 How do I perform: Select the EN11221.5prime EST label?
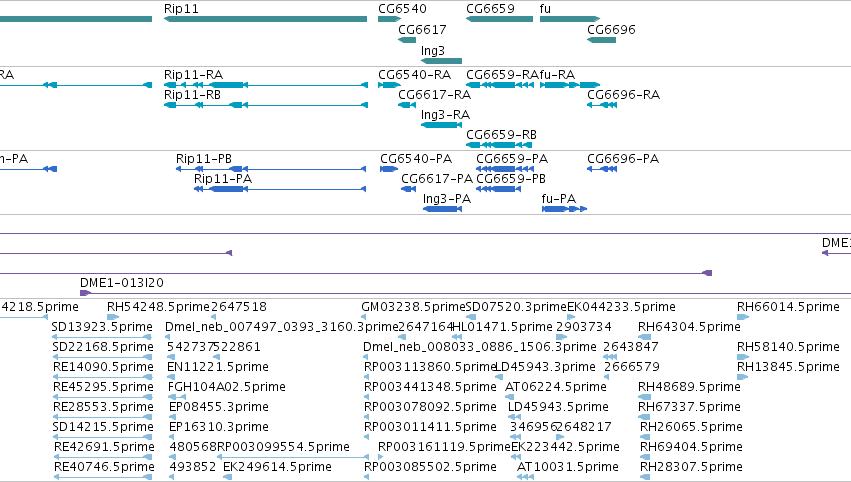[218, 367]
